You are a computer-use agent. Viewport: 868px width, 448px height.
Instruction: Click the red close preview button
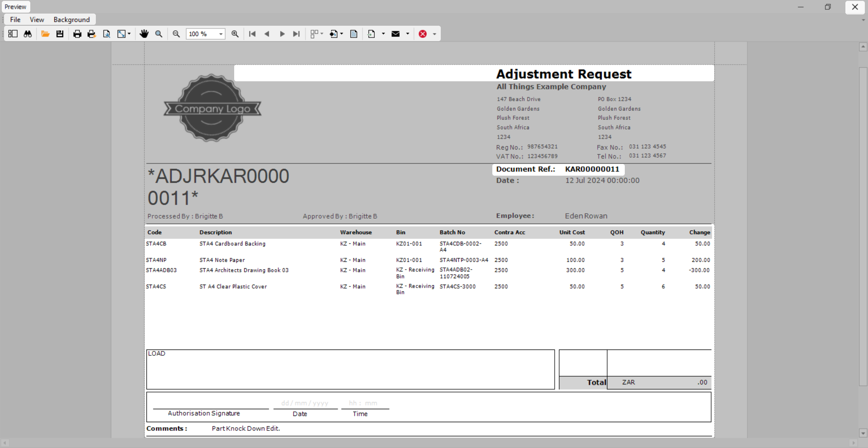click(423, 34)
